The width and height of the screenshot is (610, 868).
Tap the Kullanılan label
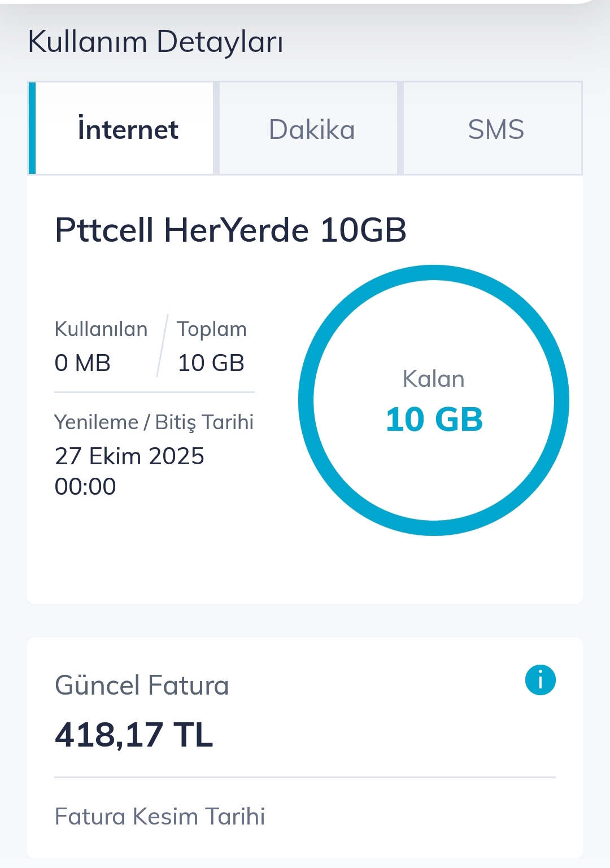coord(101,329)
